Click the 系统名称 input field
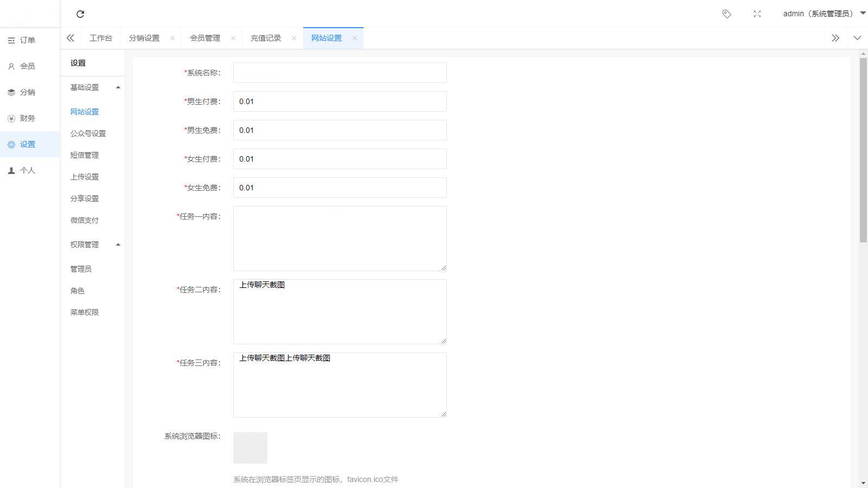868x488 pixels. [x=340, y=73]
